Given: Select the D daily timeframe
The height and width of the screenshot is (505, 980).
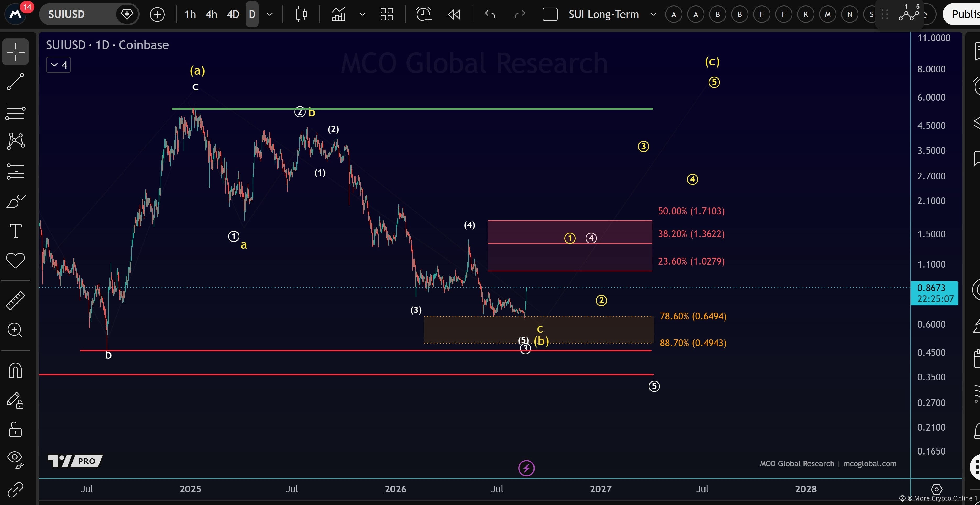Looking at the screenshot, I should click(x=252, y=14).
